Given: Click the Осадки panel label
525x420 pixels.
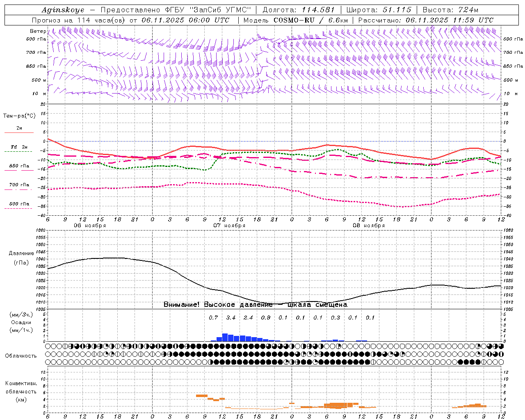Looking at the screenshot, I should (x=21, y=322).
